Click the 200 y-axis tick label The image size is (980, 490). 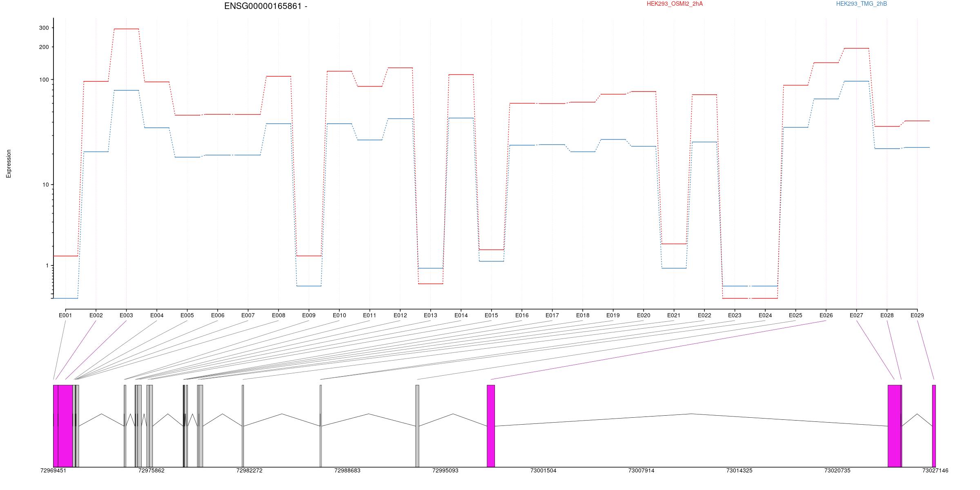(x=44, y=47)
